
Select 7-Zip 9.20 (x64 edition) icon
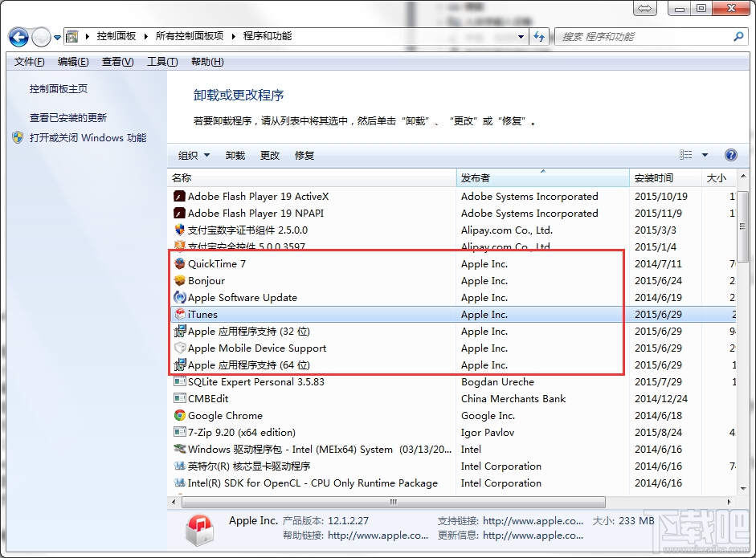pos(179,432)
